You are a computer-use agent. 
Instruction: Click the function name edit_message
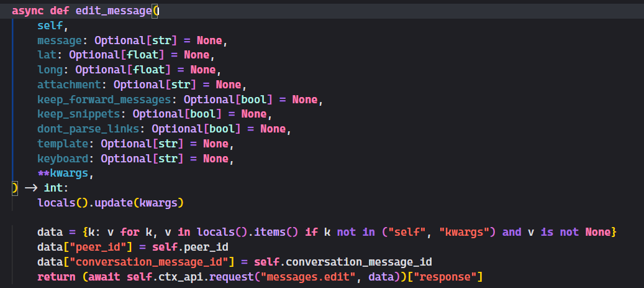pos(114,11)
